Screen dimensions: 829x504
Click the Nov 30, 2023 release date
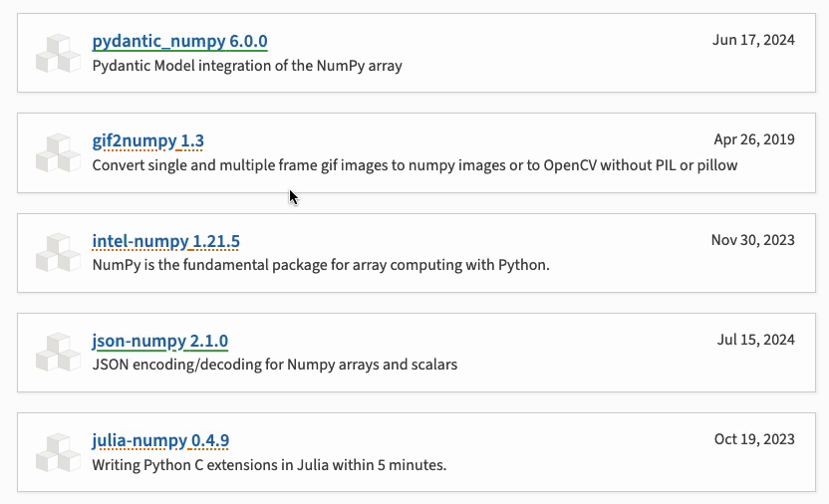[x=752, y=240]
